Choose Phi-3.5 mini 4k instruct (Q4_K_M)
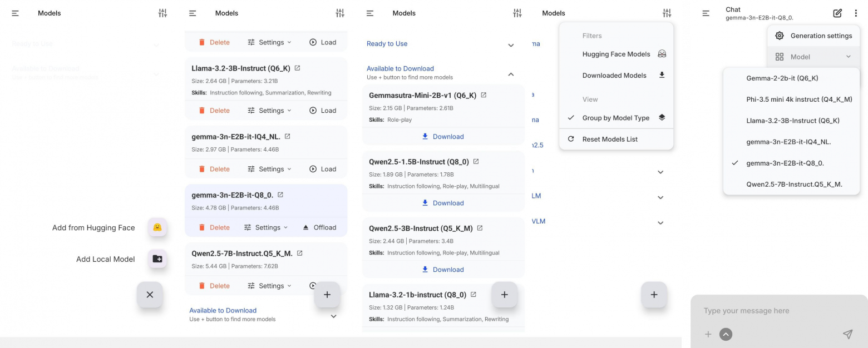The image size is (868, 348). [x=791, y=100]
